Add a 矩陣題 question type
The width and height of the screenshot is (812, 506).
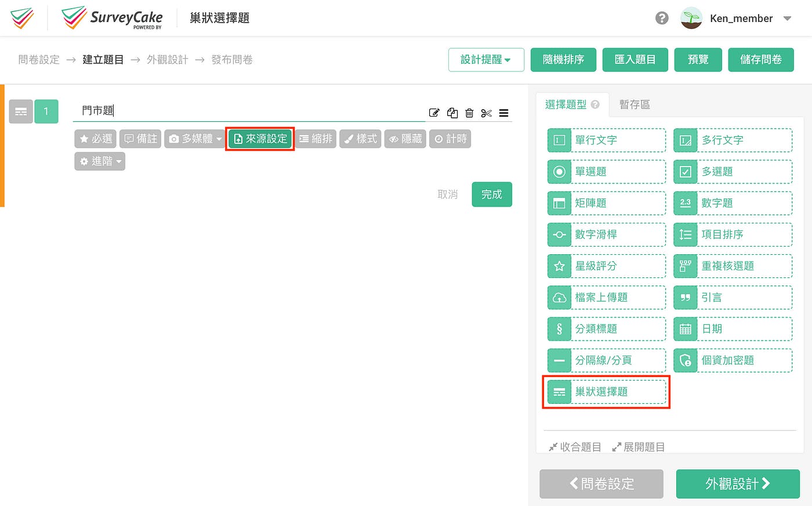click(x=607, y=203)
